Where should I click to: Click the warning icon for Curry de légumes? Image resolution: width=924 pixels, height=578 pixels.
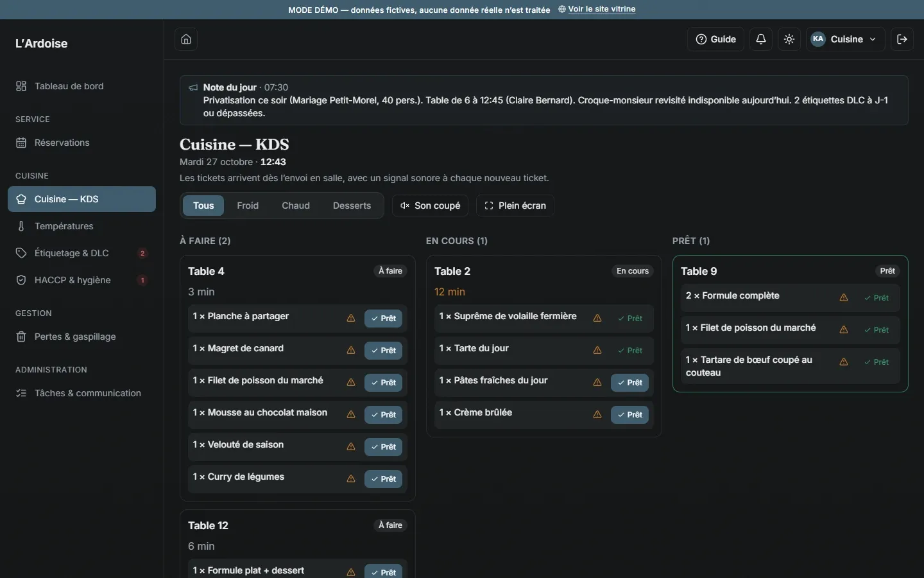[351, 479]
